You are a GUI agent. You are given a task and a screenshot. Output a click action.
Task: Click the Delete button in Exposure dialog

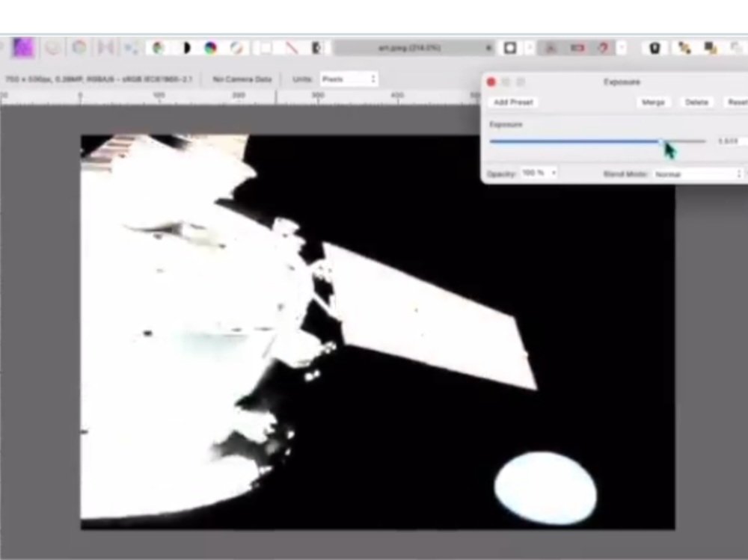pyautogui.click(x=696, y=102)
